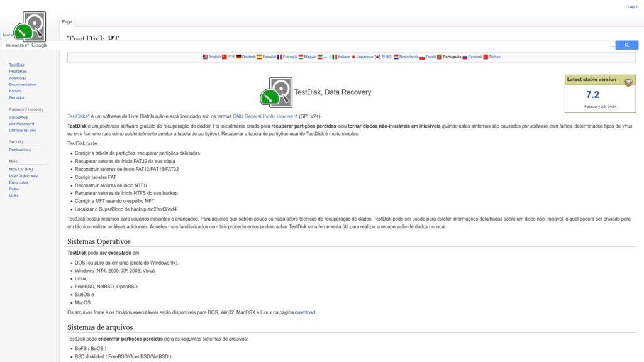
Task: Switch language to Polski
Action: (x=431, y=57)
